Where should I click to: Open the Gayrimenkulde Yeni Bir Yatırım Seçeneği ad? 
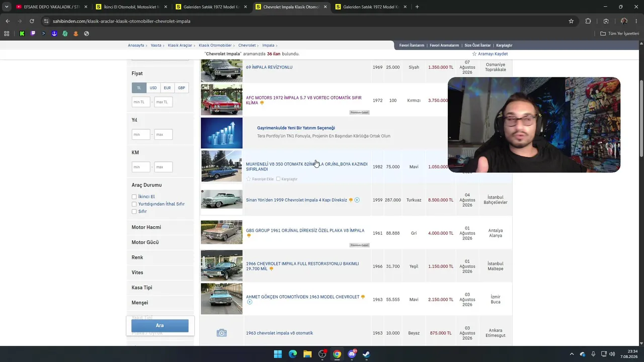296,128
